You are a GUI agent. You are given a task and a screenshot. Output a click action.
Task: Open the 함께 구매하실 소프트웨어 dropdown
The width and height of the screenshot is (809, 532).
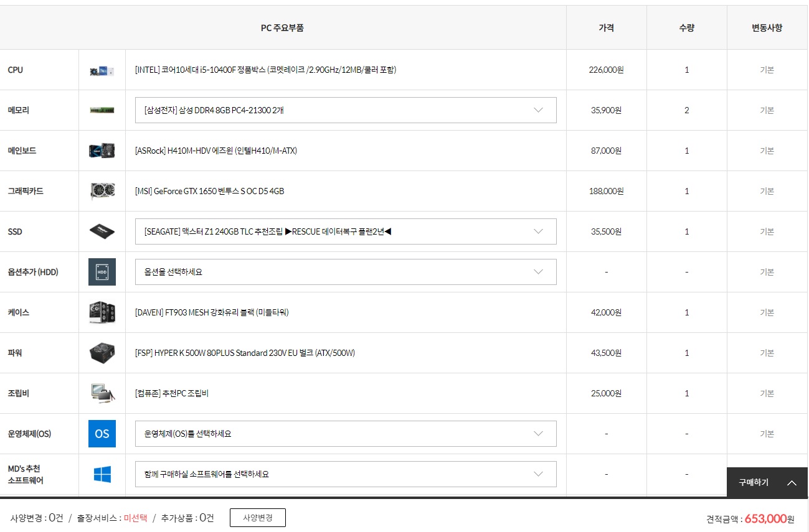tap(346, 474)
